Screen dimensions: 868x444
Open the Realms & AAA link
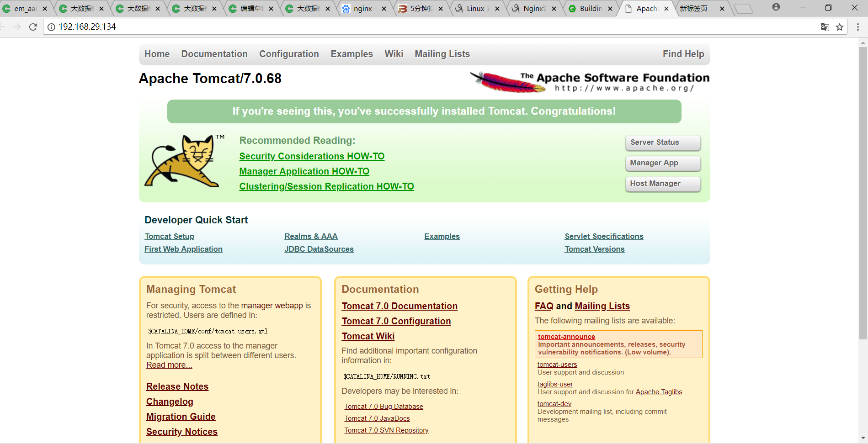click(311, 236)
